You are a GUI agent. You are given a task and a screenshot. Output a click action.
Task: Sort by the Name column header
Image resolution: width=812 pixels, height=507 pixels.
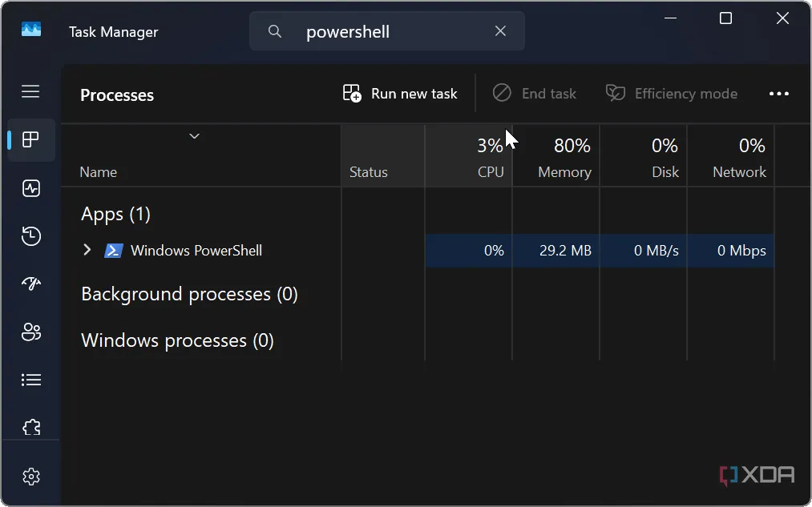[x=201, y=155]
